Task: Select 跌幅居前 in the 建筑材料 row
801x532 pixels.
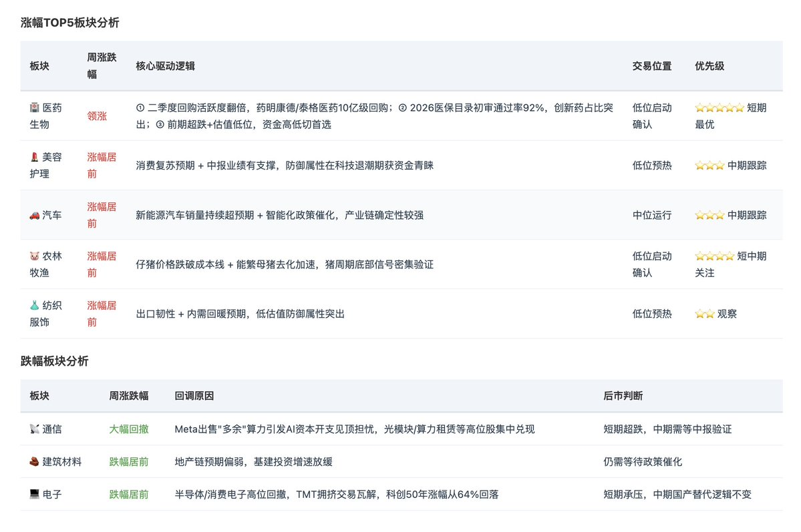Action: click(129, 461)
